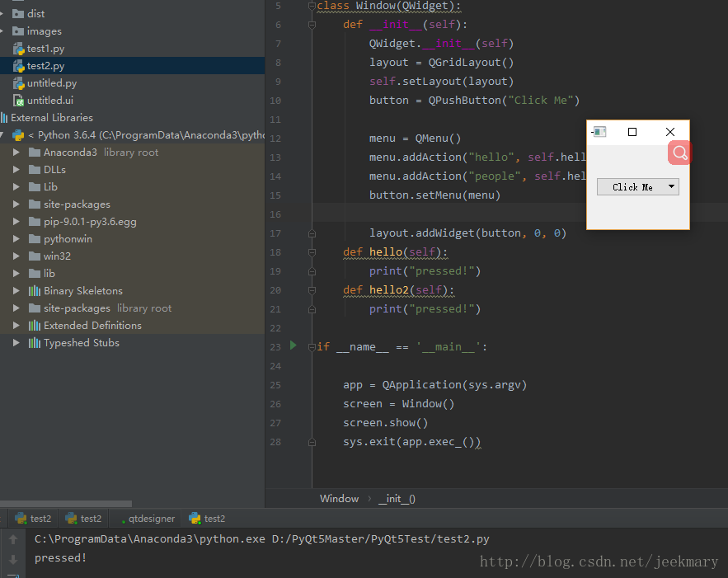Expand the Anaconda3 library root node
The width and height of the screenshot is (728, 578).
16,153
